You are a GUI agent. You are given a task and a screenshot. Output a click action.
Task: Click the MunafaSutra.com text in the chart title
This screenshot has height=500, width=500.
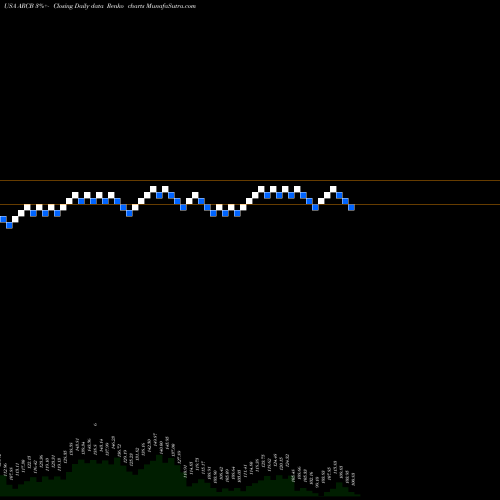pyautogui.click(x=171, y=6)
